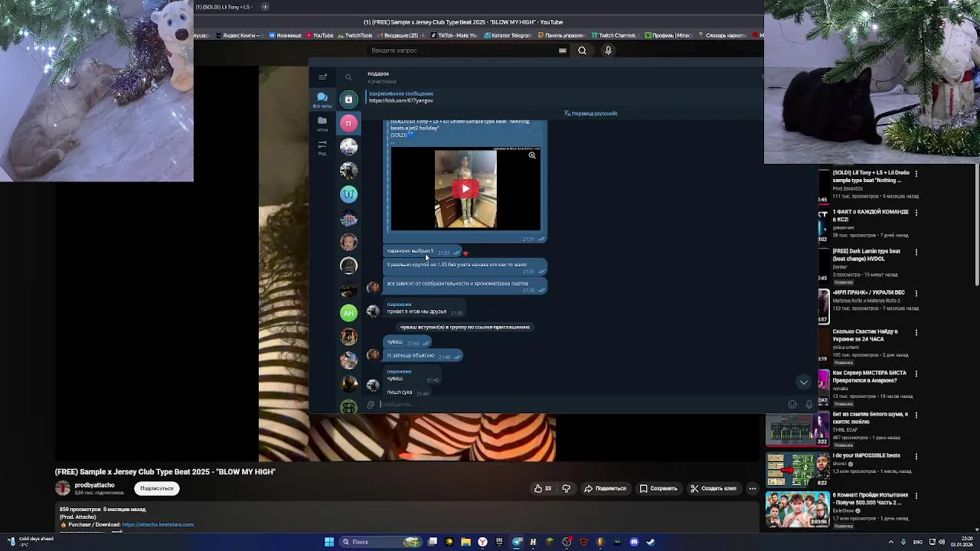
Task: Open the blue butterfly chat avatar
Action: point(348,194)
